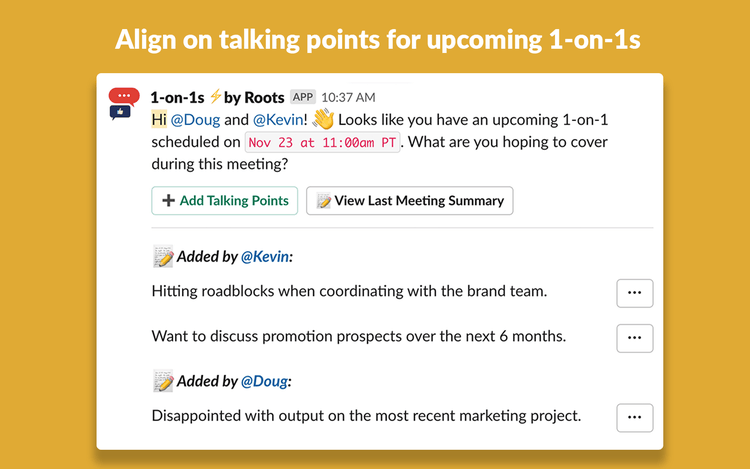Open @Kevin mention in greeting message

pos(278,120)
